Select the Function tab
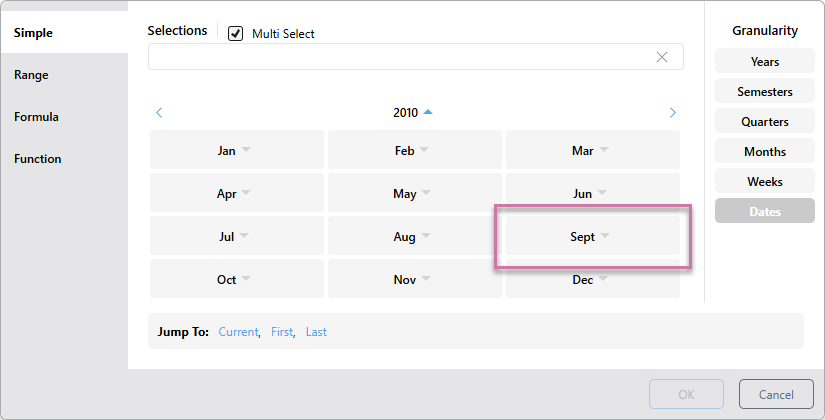This screenshot has height=420, width=825. [x=37, y=159]
